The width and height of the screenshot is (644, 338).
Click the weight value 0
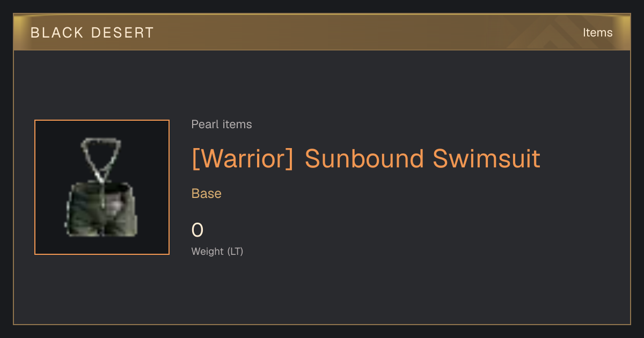(197, 230)
